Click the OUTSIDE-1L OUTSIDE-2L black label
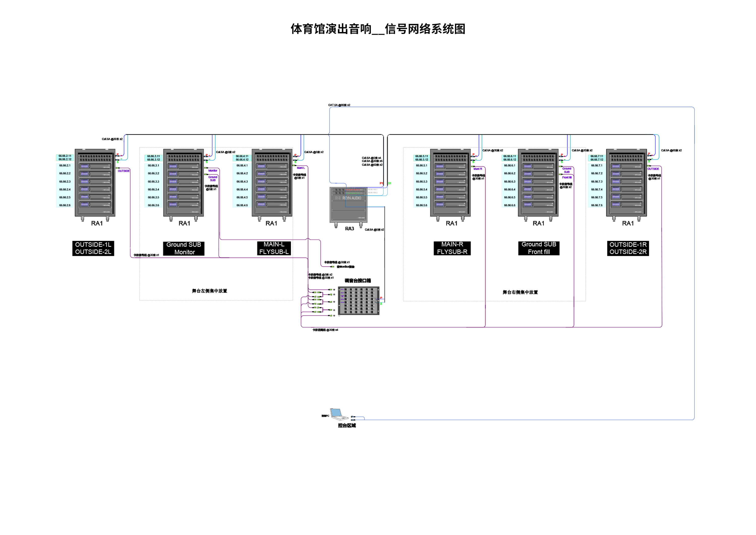The height and width of the screenshot is (535, 756). 93,248
